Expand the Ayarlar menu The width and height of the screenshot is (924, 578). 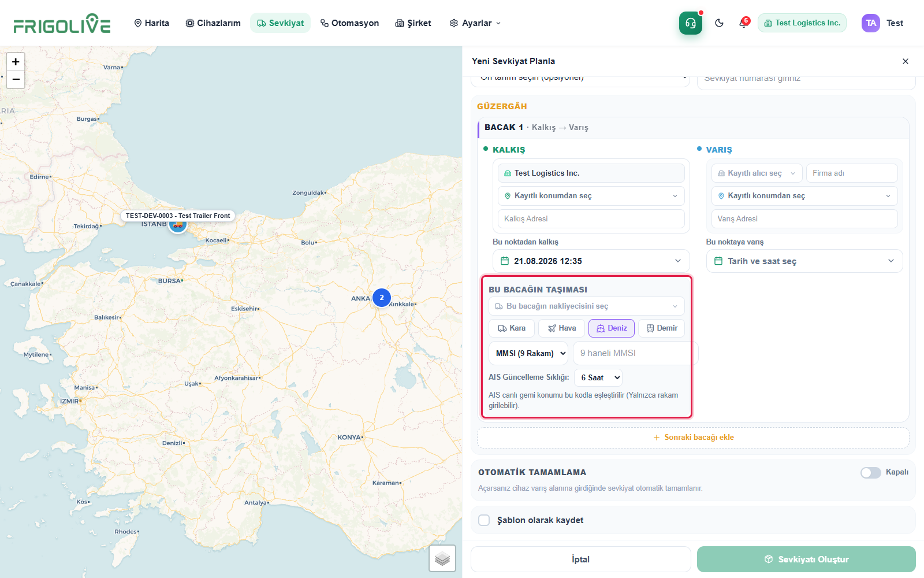pyautogui.click(x=475, y=23)
